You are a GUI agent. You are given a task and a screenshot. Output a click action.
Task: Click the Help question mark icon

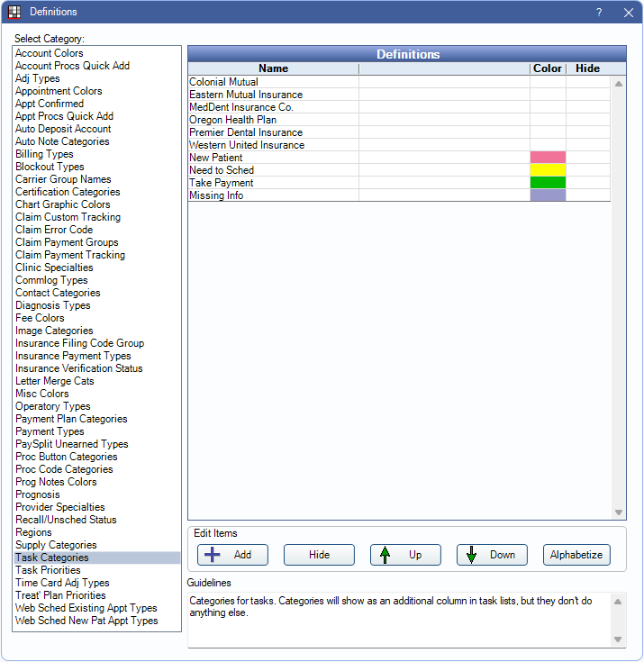599,13
